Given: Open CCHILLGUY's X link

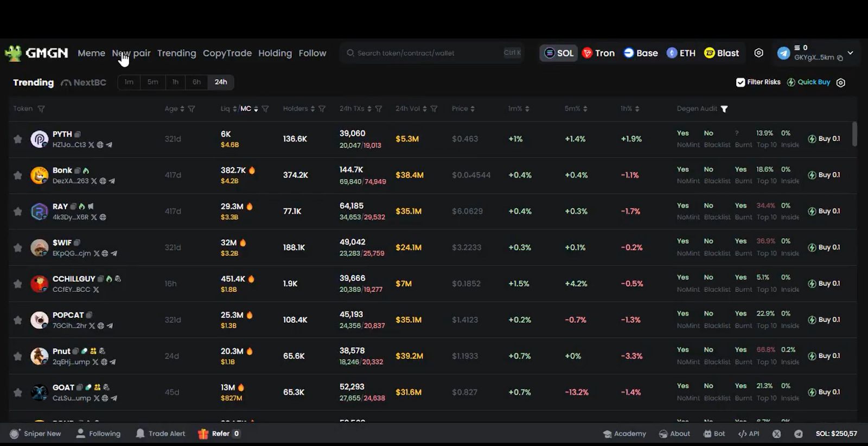Looking at the screenshot, I should tap(96, 290).
